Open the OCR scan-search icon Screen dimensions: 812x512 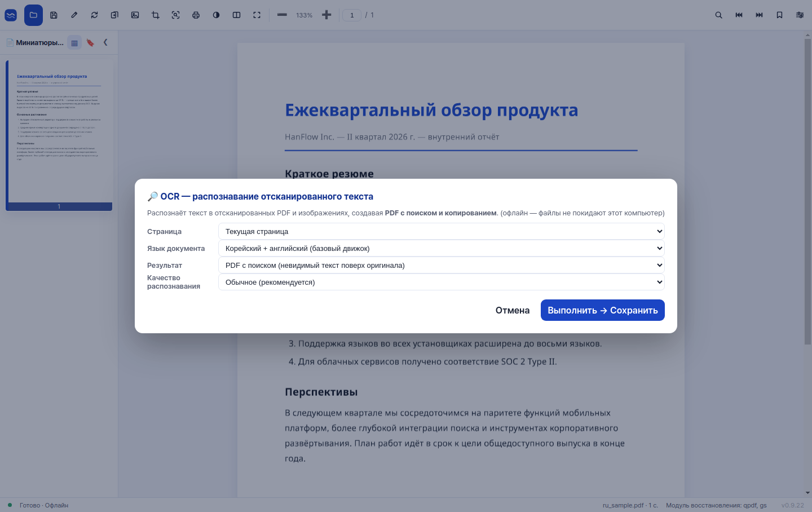176,15
